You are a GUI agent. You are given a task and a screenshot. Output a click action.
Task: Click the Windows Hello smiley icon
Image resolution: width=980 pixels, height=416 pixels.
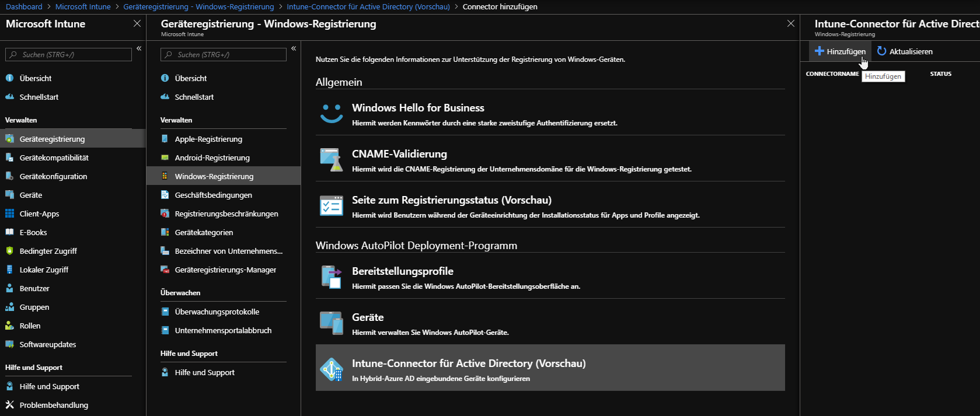(x=332, y=113)
